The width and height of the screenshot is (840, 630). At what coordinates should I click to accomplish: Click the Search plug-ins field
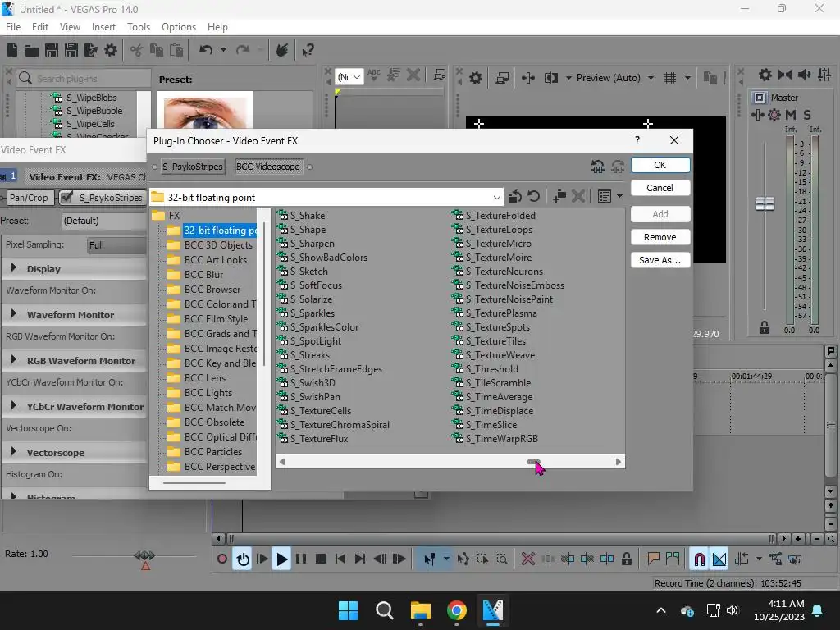(83, 78)
